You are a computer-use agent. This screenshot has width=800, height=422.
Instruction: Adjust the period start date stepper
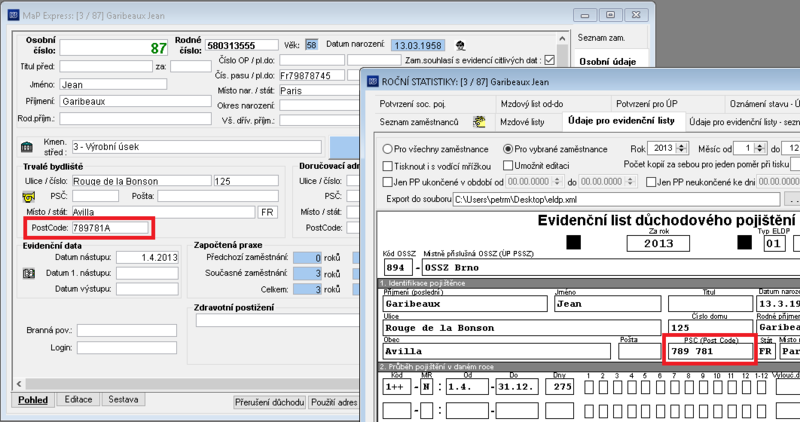(x=558, y=182)
